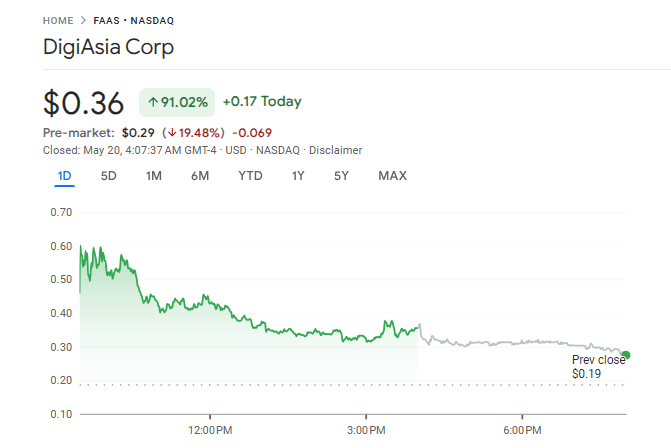The height and width of the screenshot is (448, 671).
Task: Click the green up arrow in percentage badge
Action: (153, 102)
